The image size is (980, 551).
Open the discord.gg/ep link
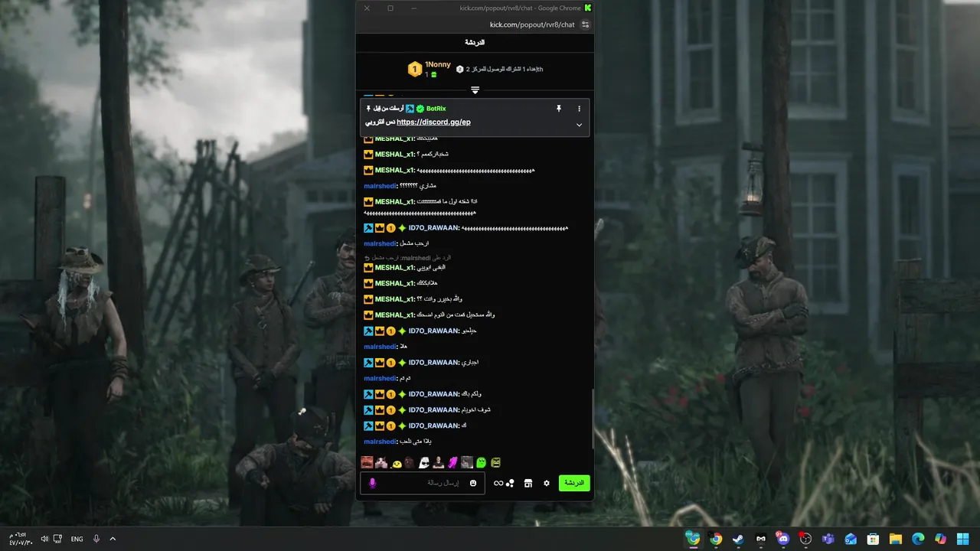click(433, 122)
